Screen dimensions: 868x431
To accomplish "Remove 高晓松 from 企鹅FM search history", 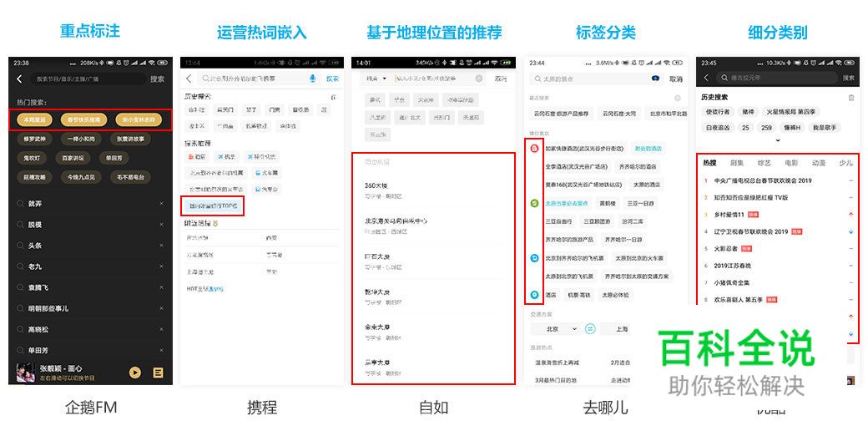I will 161,330.
